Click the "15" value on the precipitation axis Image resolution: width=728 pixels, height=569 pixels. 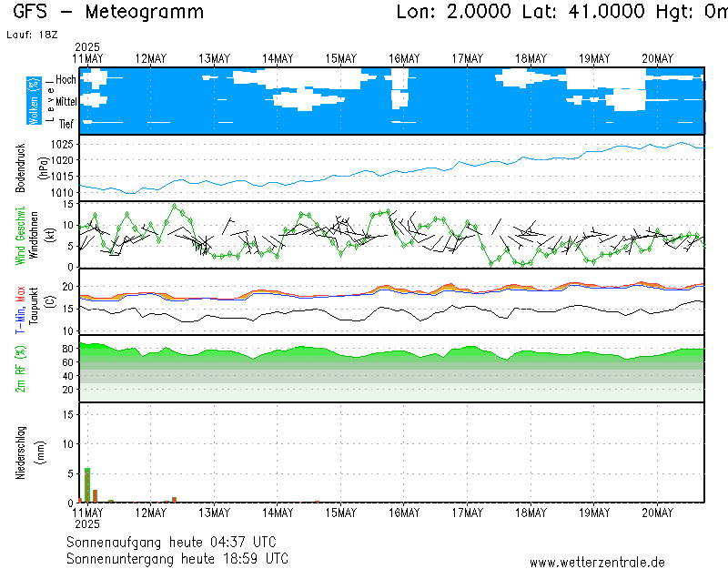click(67, 415)
